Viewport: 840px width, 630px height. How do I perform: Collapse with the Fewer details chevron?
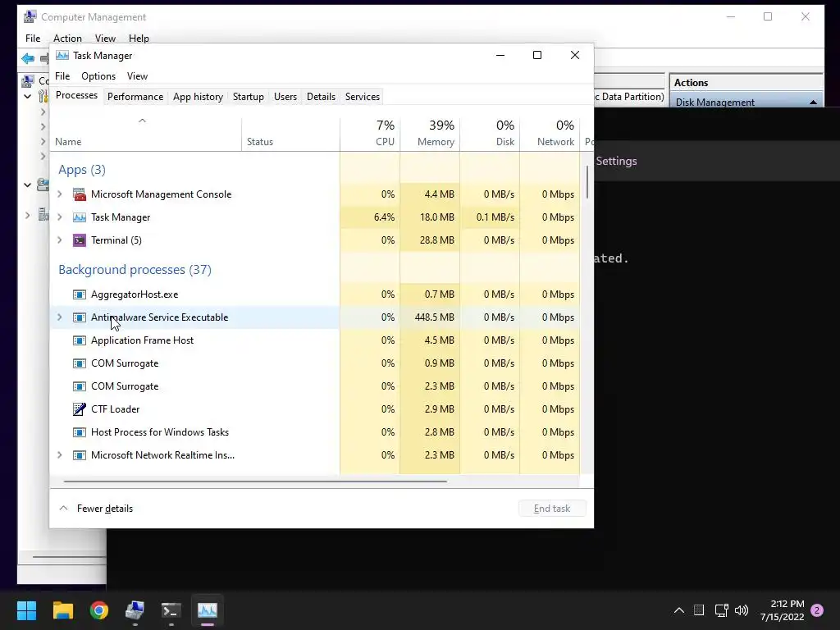point(63,509)
